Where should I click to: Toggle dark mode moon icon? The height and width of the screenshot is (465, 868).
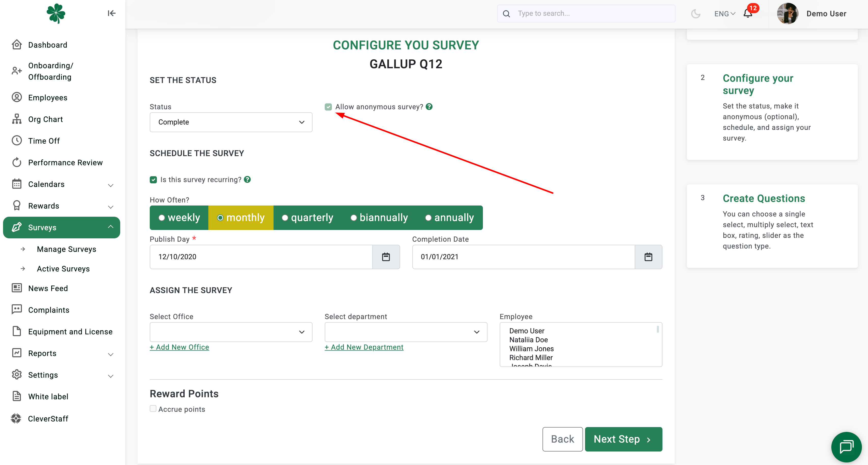click(696, 13)
